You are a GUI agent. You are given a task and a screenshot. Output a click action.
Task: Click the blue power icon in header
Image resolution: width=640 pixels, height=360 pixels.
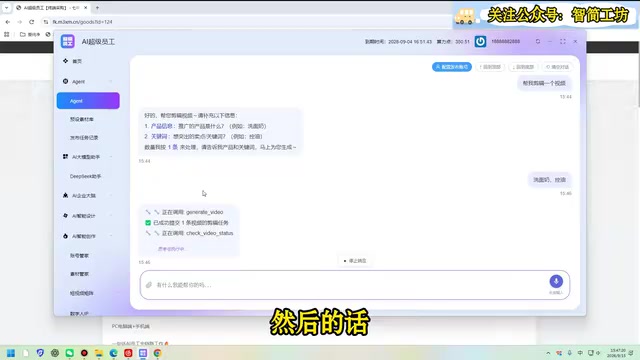tap(480, 41)
